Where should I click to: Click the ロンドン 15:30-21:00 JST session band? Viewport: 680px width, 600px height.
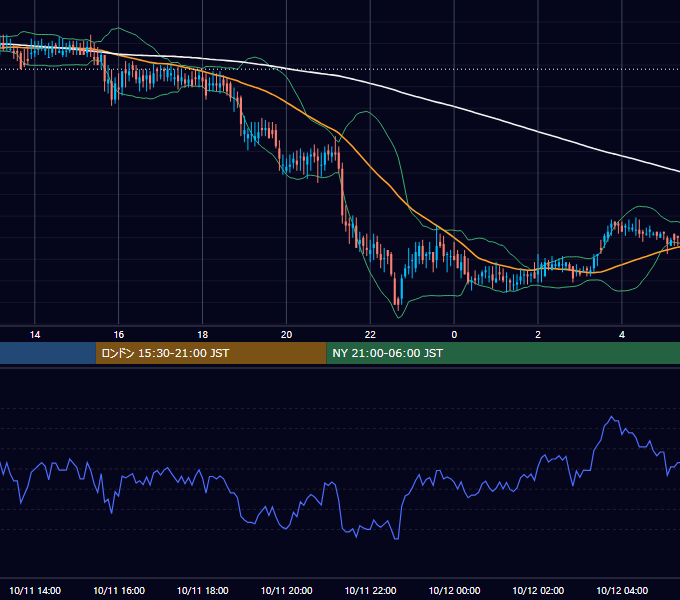click(x=211, y=353)
